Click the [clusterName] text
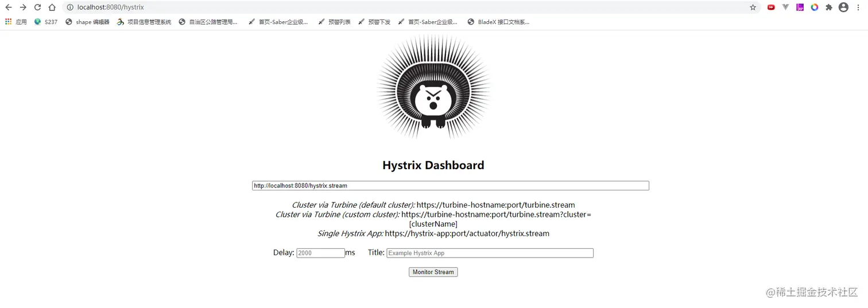The height and width of the screenshot is (308, 868). pyautogui.click(x=433, y=224)
